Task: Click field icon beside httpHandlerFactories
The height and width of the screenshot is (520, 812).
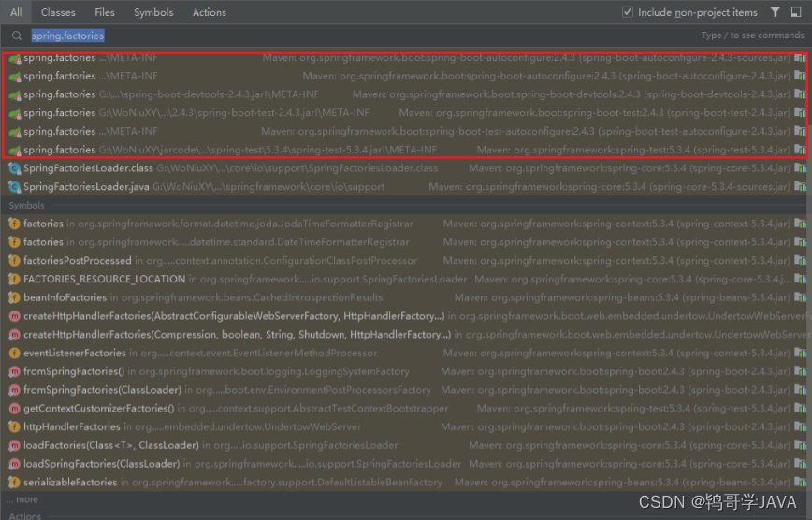Action: (x=15, y=426)
